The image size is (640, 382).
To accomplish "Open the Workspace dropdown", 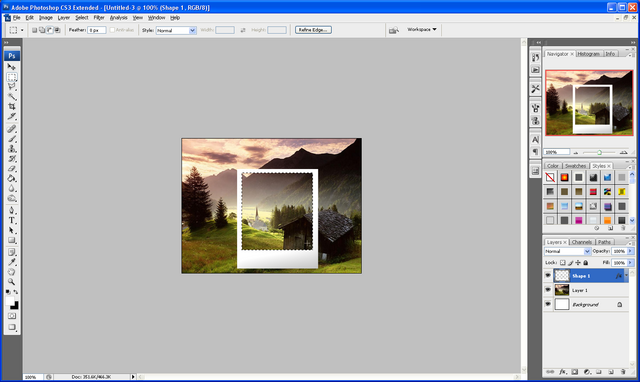I will (422, 29).
